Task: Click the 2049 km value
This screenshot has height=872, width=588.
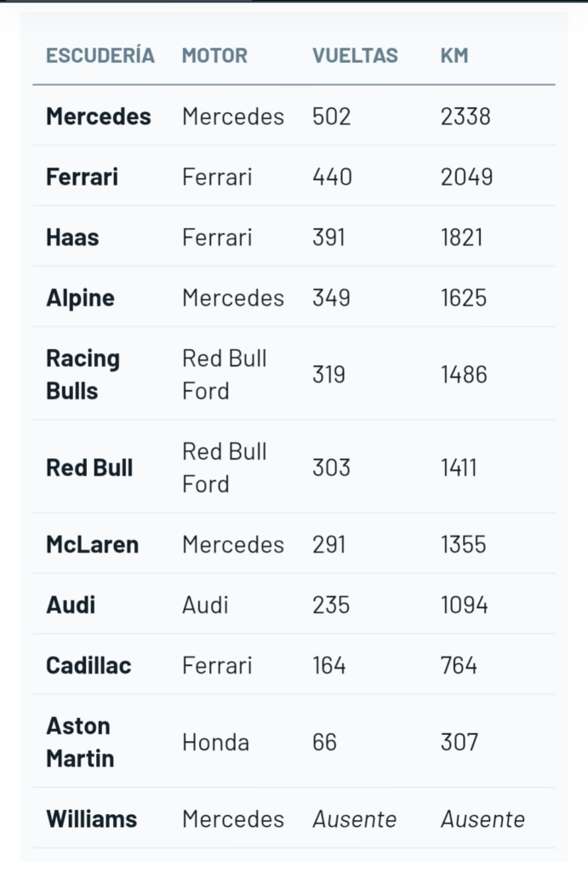Action: pos(466,177)
